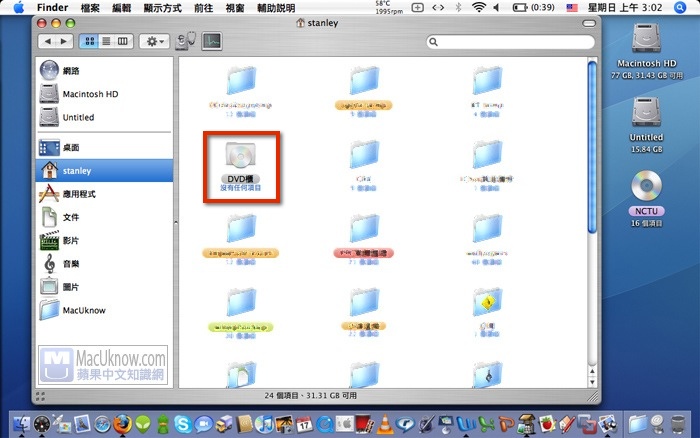Go forward with the right arrow button
Image resolution: width=700 pixels, height=438 pixels.
64,42
